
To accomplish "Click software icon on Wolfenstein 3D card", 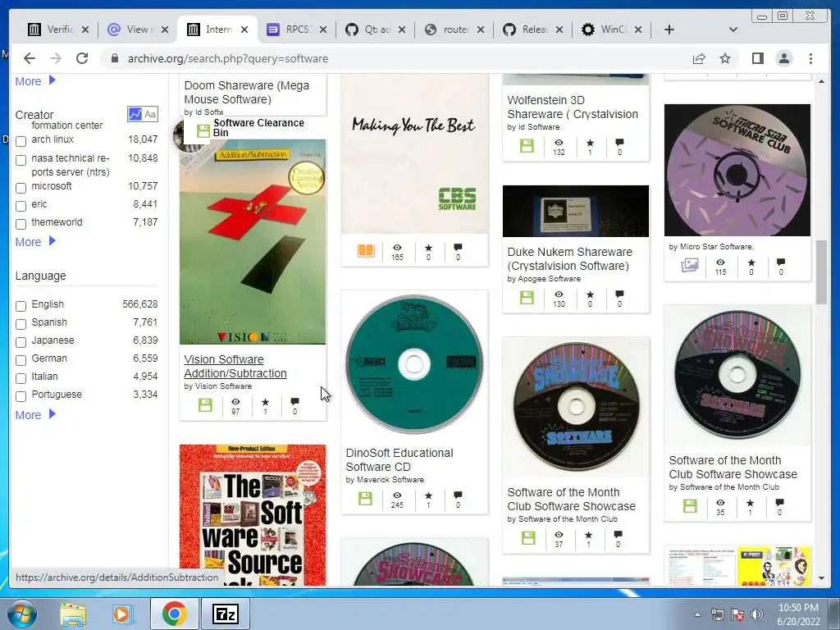I will (x=527, y=146).
